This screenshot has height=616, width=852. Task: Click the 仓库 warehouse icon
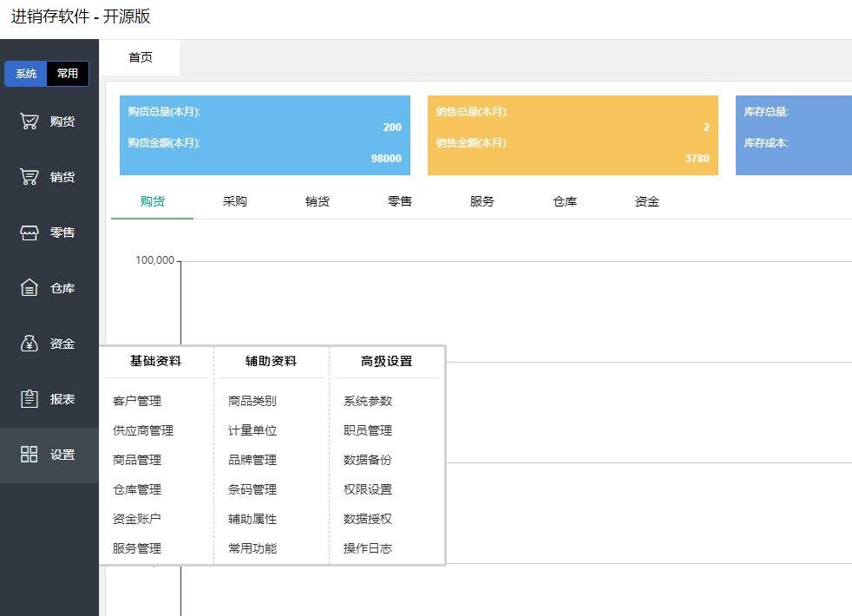[29, 288]
